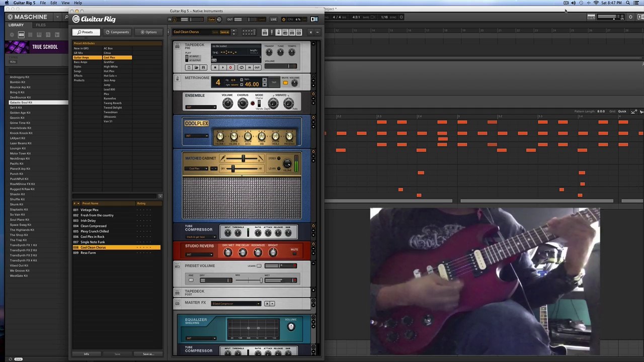
Task: Click Maschine search magnifier icon
Action: 66,17
